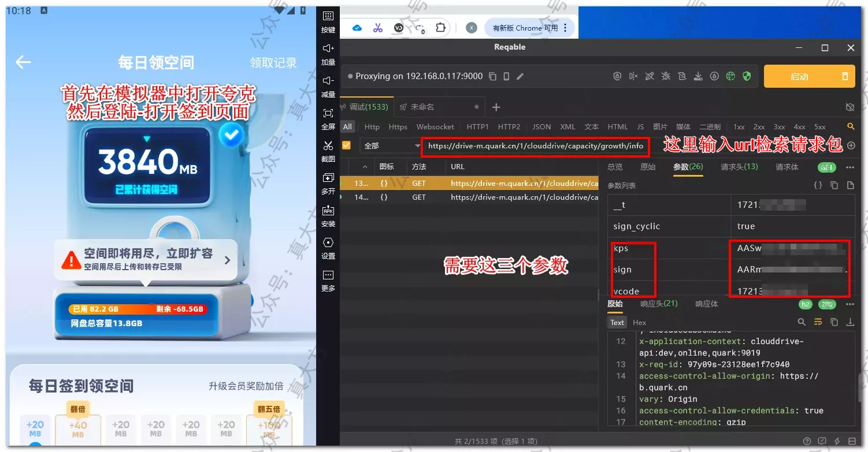Click the lightning bolt icon in status bar
This screenshot has width=868, height=452.
(x=837, y=442)
